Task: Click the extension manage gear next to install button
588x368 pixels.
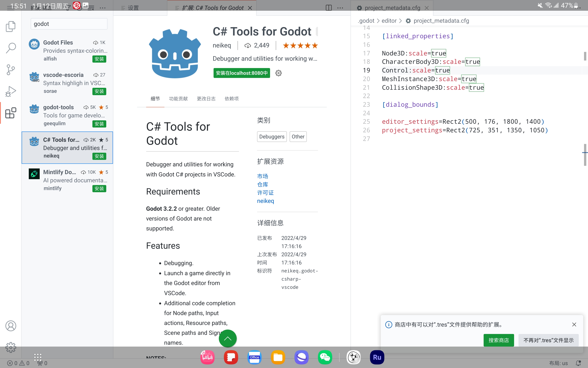Action: pyautogui.click(x=278, y=73)
